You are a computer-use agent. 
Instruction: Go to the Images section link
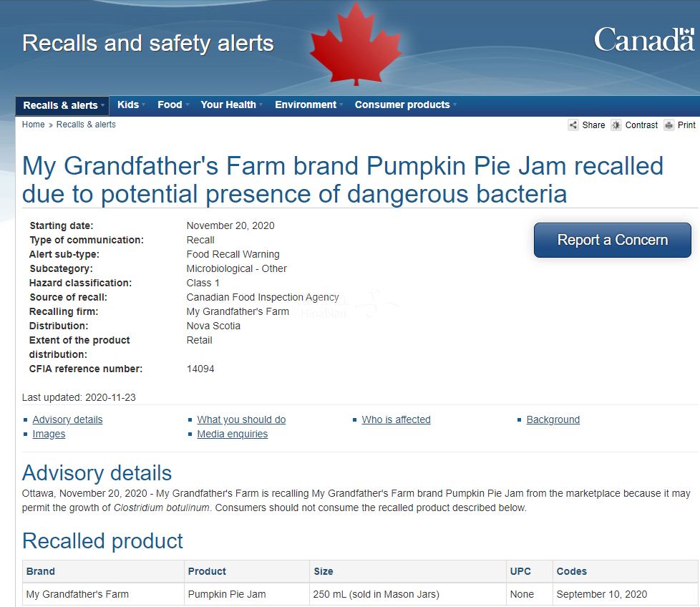pyautogui.click(x=49, y=434)
